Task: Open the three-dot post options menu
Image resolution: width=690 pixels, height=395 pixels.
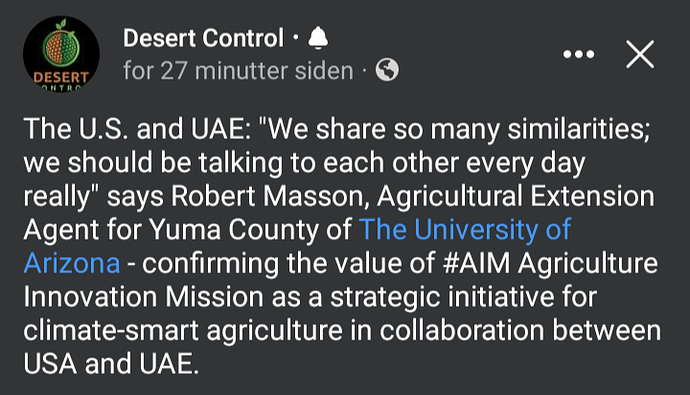Action: coord(579,54)
